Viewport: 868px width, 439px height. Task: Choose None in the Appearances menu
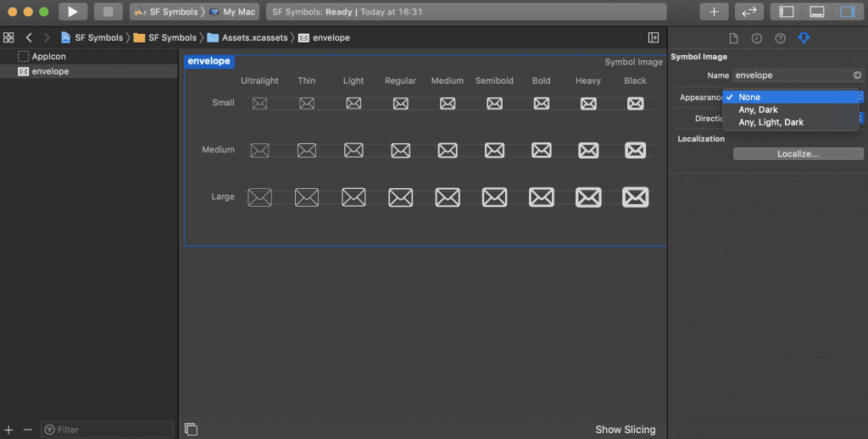(791, 97)
